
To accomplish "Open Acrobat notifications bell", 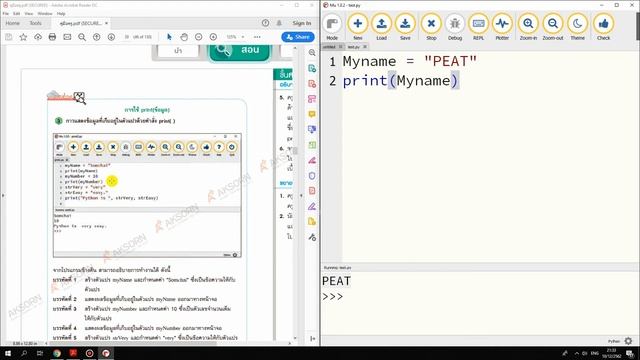I will point(279,23).
